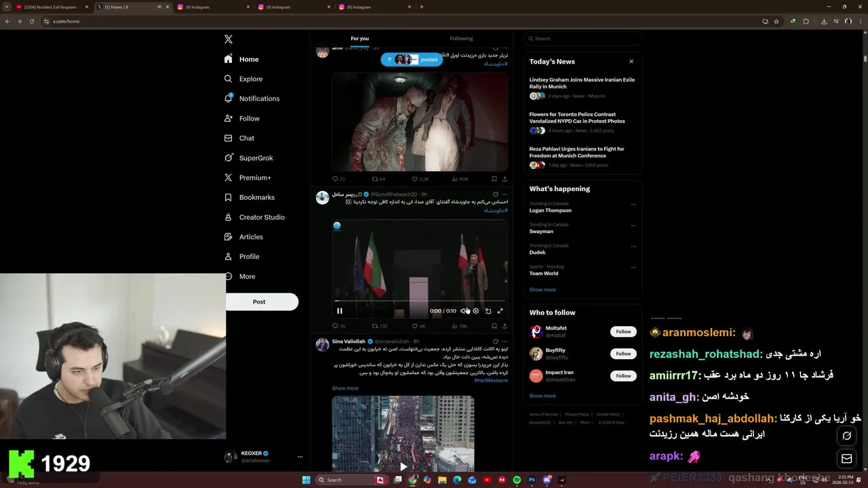Like the Sonofthebeach22 post with 4K likes
The width and height of the screenshot is (868, 488).
[x=418, y=326]
